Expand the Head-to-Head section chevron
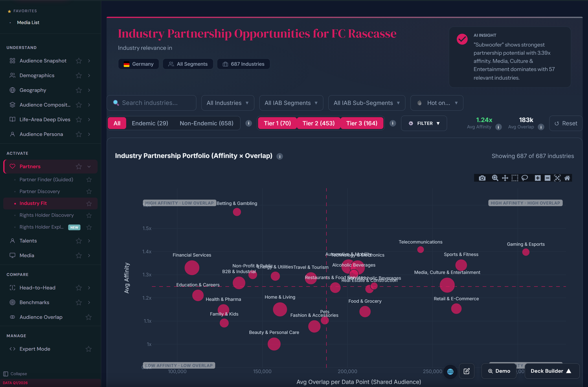This screenshot has height=387, width=588. 89,288
